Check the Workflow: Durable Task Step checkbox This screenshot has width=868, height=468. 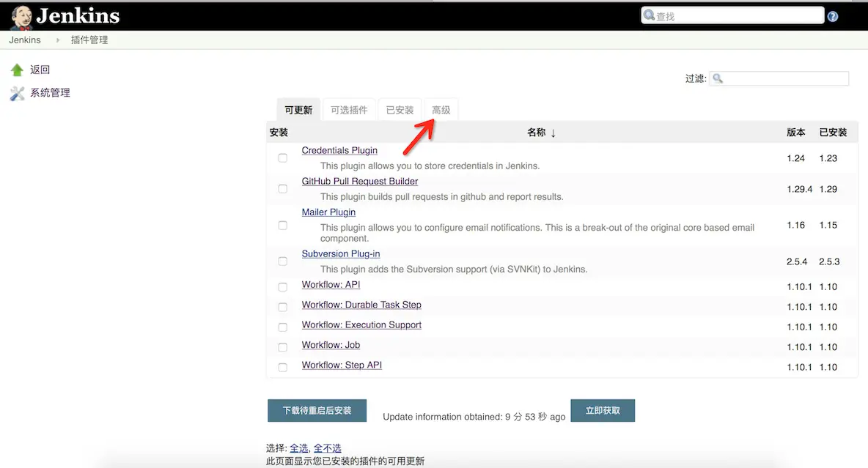[x=283, y=307]
